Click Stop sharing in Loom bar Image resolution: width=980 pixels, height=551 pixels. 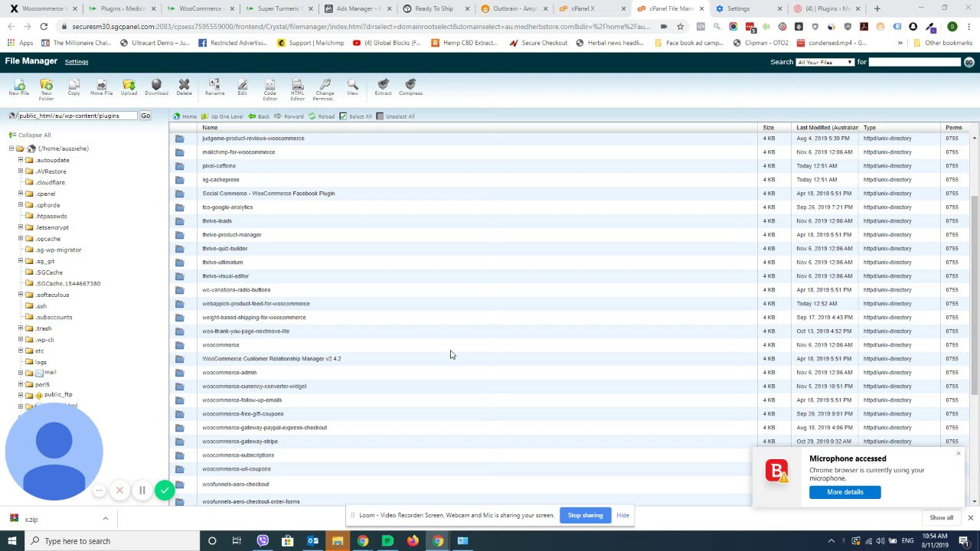[x=585, y=515]
